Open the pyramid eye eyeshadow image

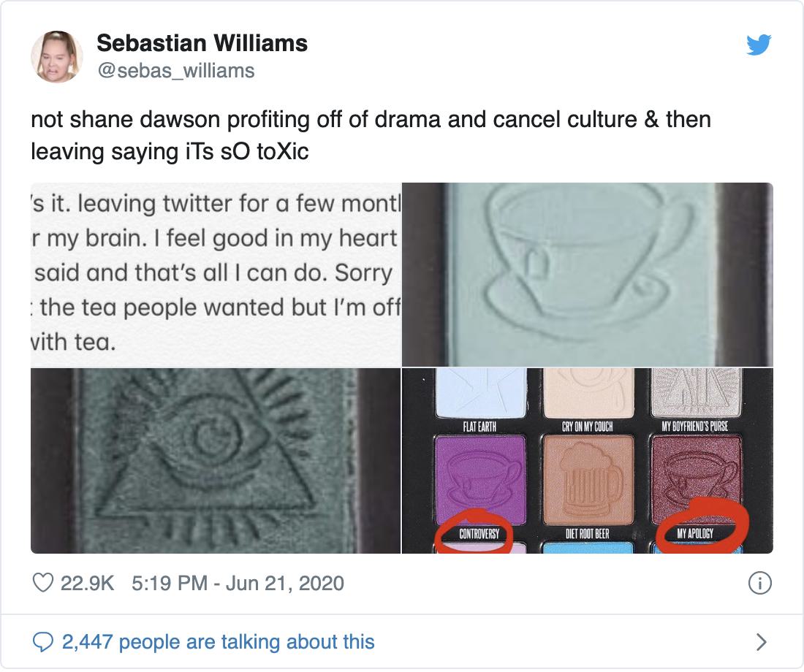coord(216,460)
